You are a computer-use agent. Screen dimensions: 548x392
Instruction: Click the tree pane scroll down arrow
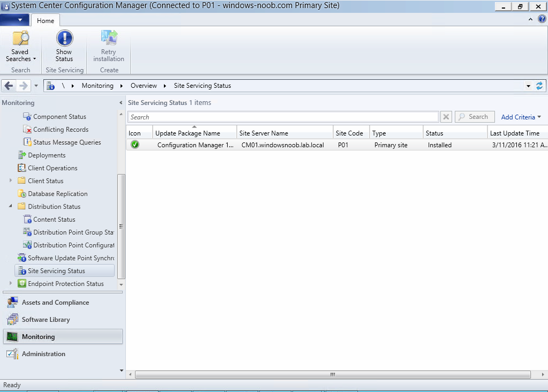(x=121, y=285)
